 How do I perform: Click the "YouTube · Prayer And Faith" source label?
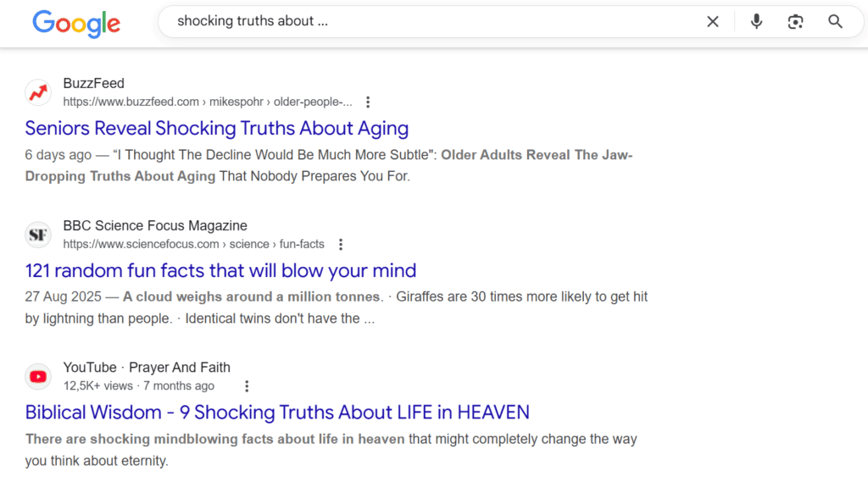[x=147, y=368]
